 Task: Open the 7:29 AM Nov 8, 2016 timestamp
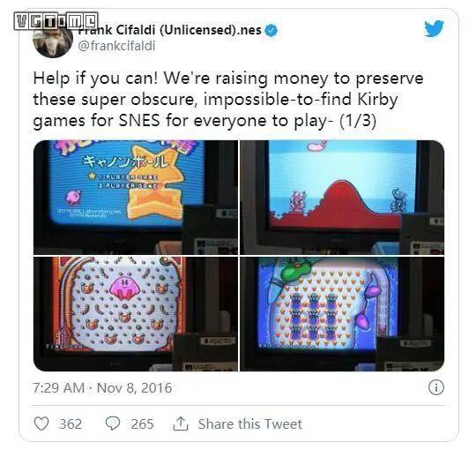102,387
